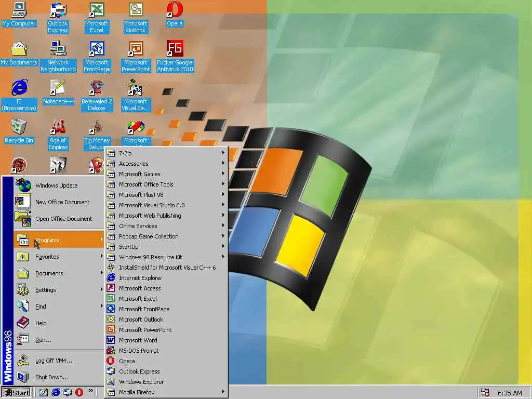
Task: Expand the 7-Zip program folder
Action: coord(166,153)
